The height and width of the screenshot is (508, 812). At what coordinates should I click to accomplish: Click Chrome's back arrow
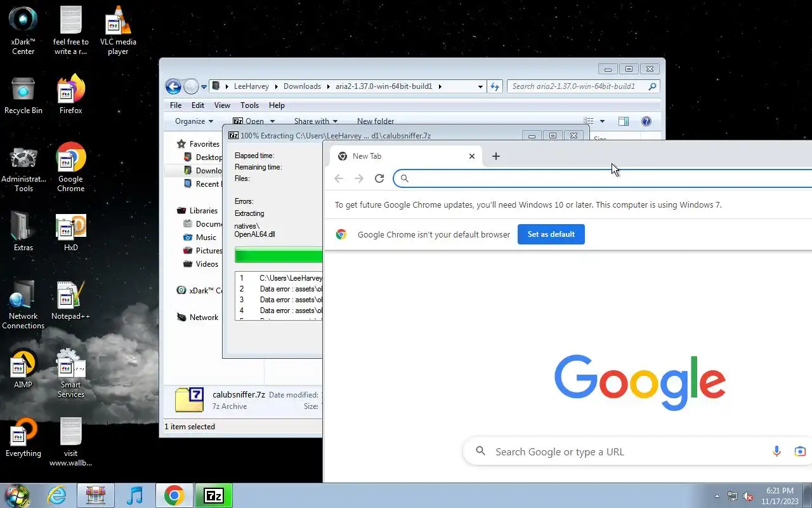(339, 178)
